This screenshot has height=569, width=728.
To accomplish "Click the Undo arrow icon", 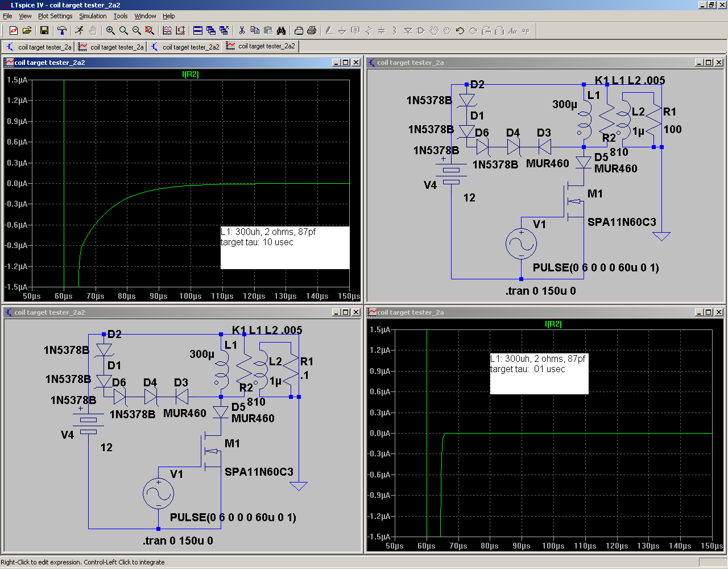I will coord(460,31).
